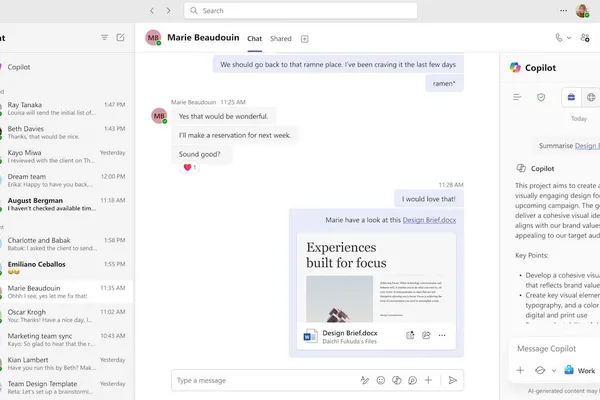This screenshot has height=400, width=600.
Task: Expand the dropdown arrow beside Copilot agent icon
Action: coord(554,371)
